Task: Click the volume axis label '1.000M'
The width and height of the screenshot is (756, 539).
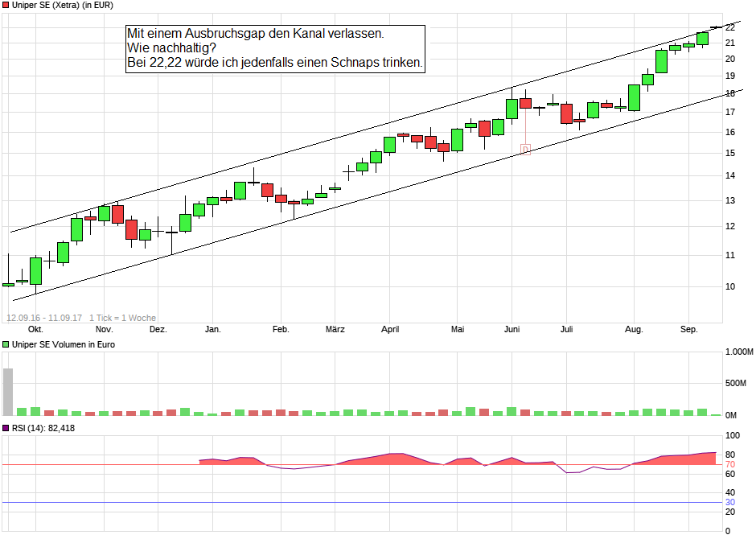Action: coord(739,352)
